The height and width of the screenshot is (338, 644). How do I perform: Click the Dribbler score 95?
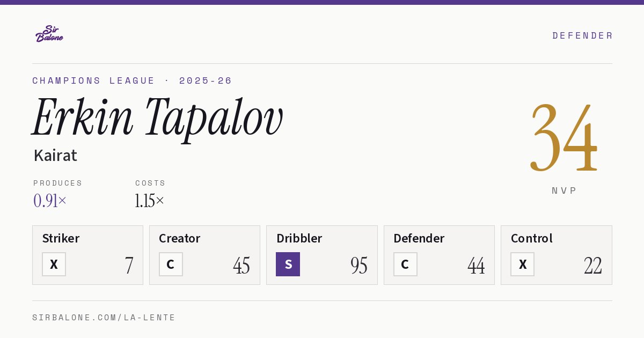point(359,265)
